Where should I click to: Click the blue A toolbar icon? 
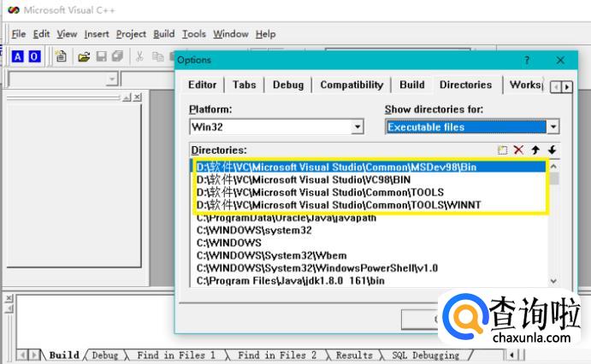pyautogui.click(x=17, y=56)
